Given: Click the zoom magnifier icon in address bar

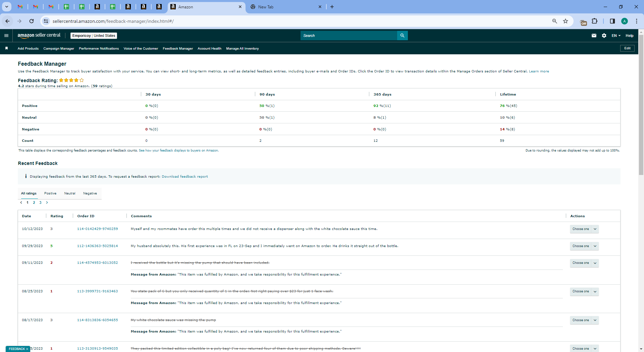Looking at the screenshot, I should (x=555, y=21).
